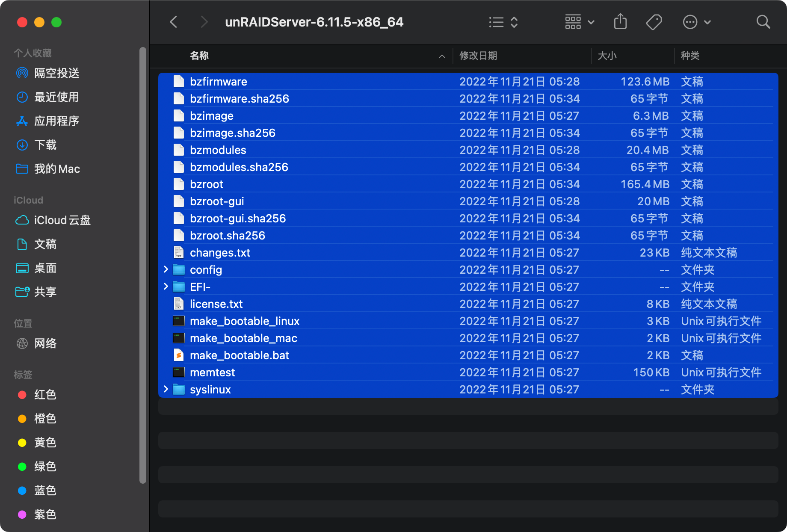Screen dimensions: 787x532
Task: Select the 绿色 tag dot
Action: tap(22, 467)
